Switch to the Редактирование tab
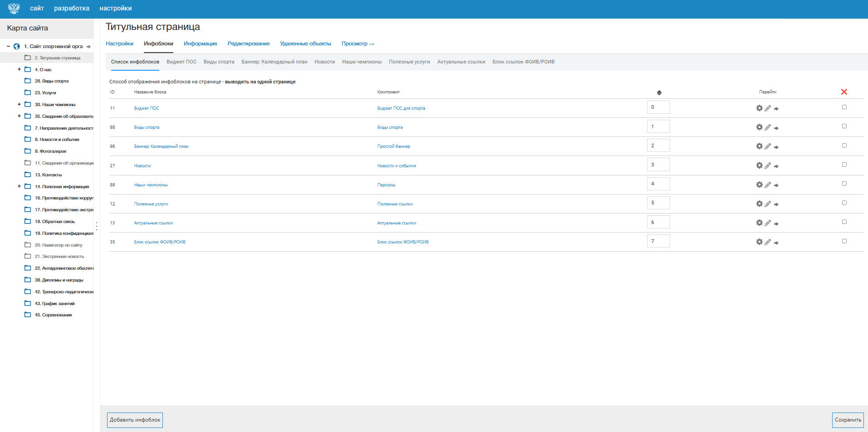This screenshot has width=868, height=432. tap(248, 44)
